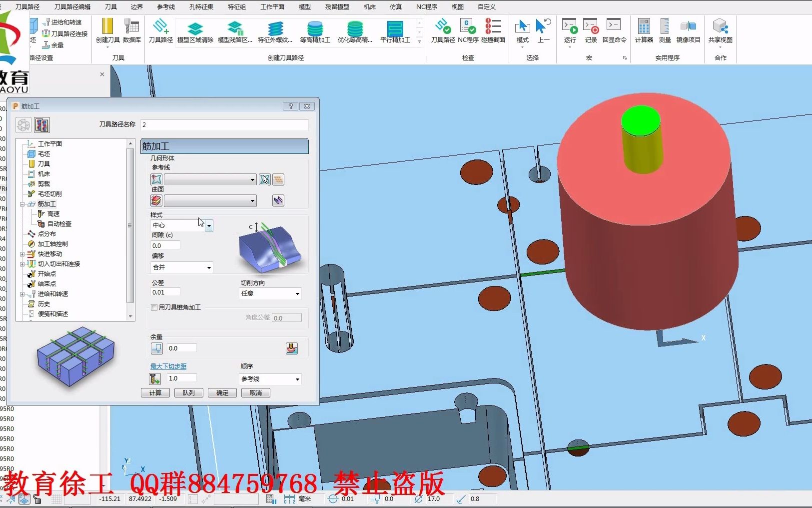The height and width of the screenshot is (508, 812).
Task: Click the 余量 value field
Action: tap(182, 348)
